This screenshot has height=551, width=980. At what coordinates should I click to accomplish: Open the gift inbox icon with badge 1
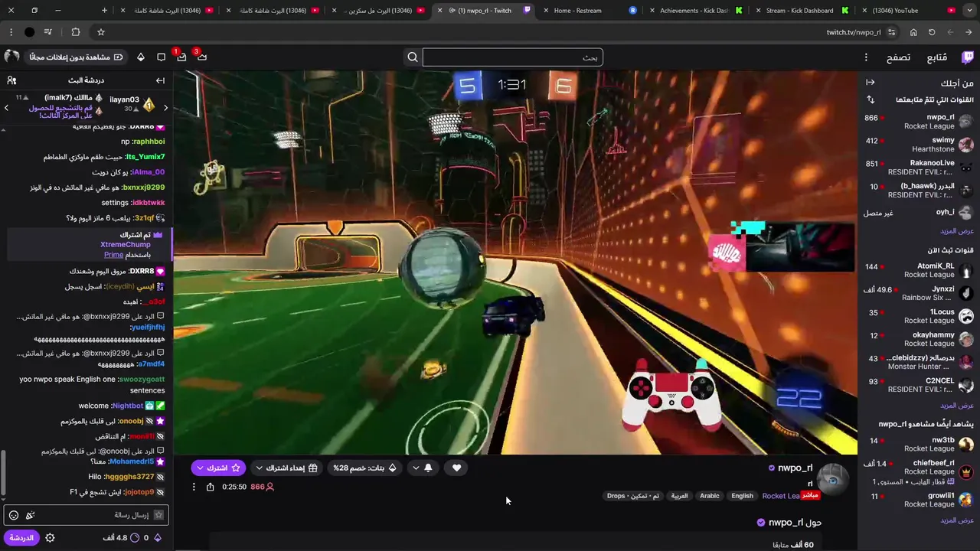(181, 57)
